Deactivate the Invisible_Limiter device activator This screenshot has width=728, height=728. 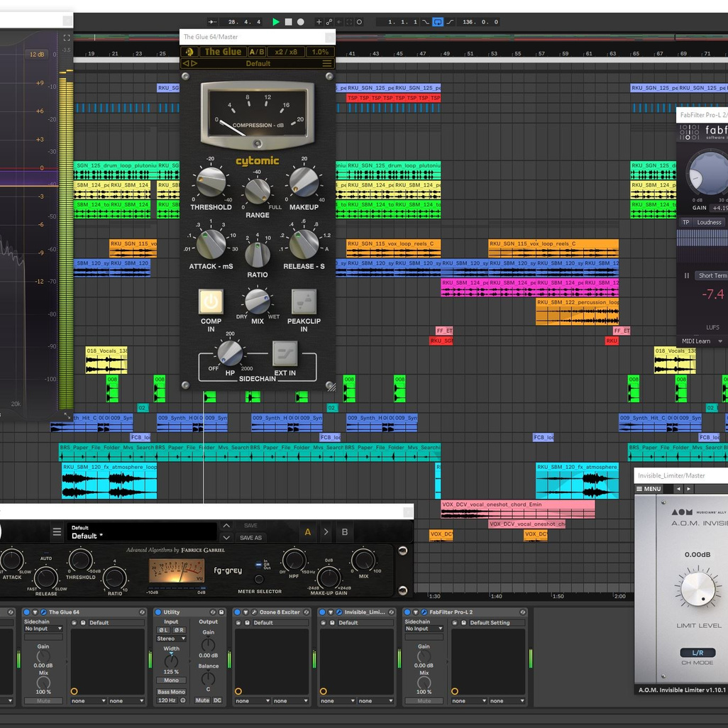point(322,612)
